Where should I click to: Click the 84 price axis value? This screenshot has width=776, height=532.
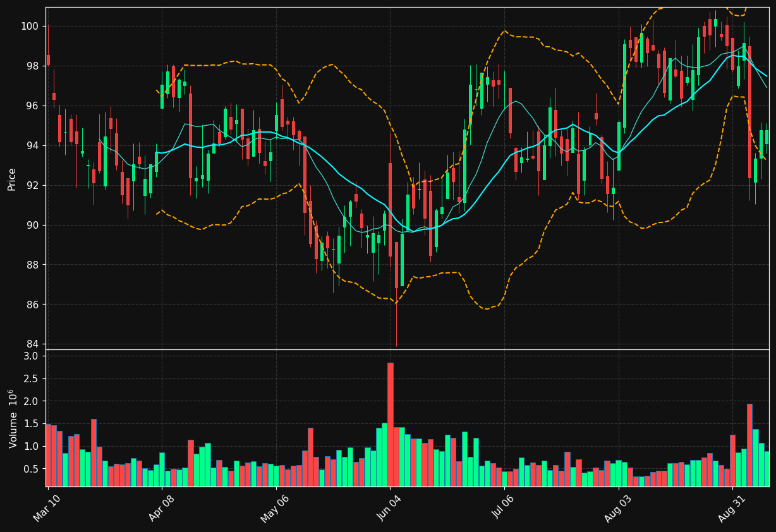pos(33,345)
